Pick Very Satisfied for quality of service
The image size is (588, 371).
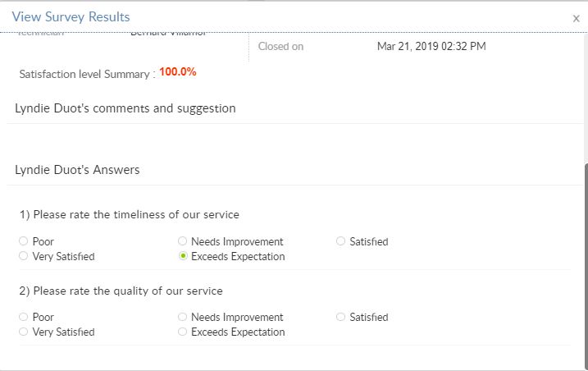coord(24,332)
